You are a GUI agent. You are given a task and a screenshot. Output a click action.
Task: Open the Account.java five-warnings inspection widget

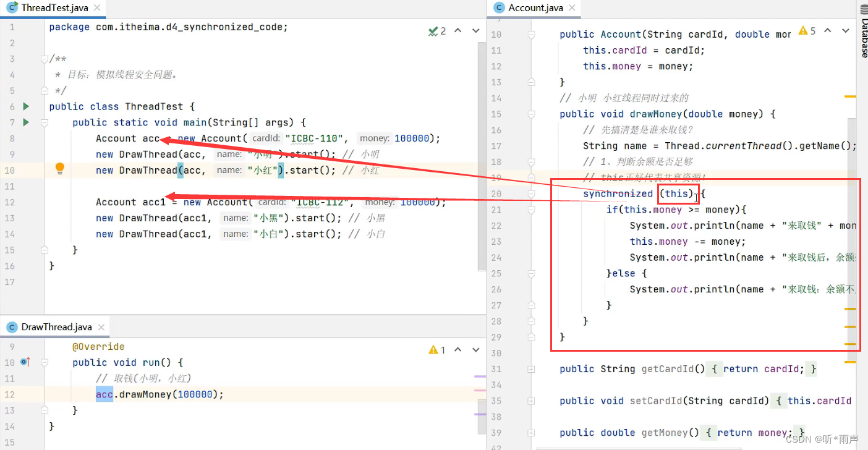point(807,30)
